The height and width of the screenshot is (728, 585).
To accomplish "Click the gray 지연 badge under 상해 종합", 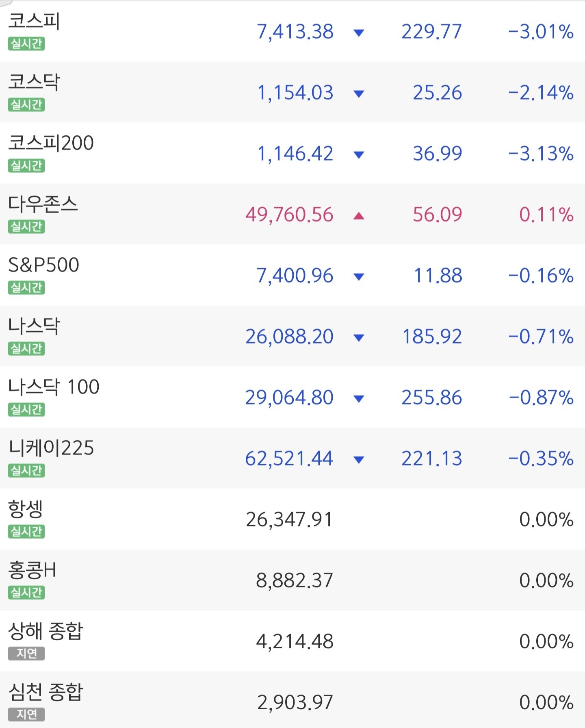I will [26, 653].
